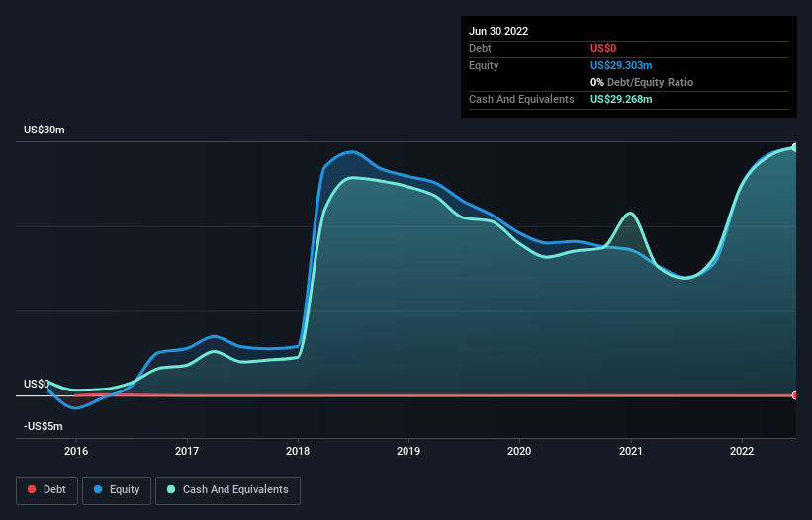This screenshot has height=520, width=812.
Task: Click the 2018 x-axis label
Action: click(x=298, y=451)
